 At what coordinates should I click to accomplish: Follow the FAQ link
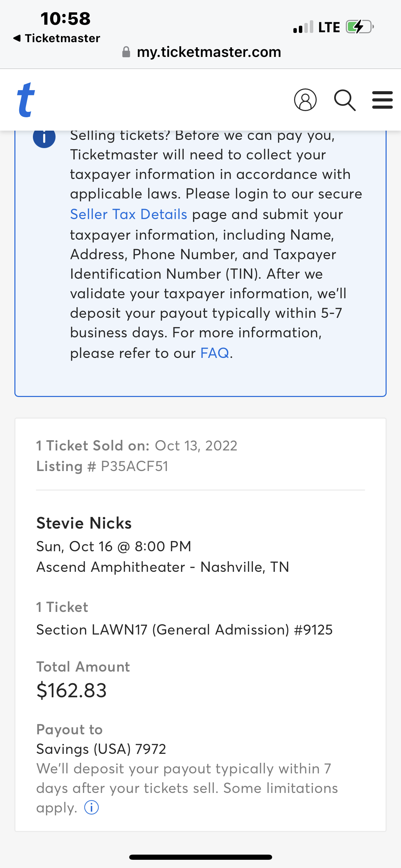tap(215, 353)
